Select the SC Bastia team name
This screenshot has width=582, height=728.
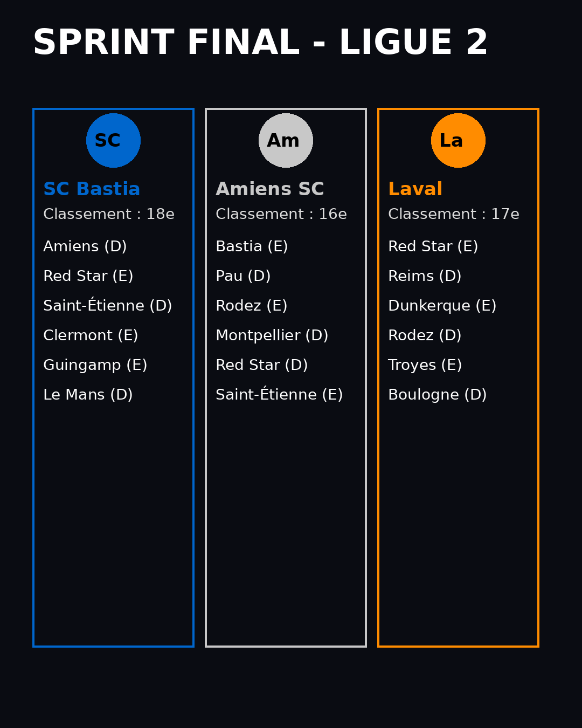point(92,189)
